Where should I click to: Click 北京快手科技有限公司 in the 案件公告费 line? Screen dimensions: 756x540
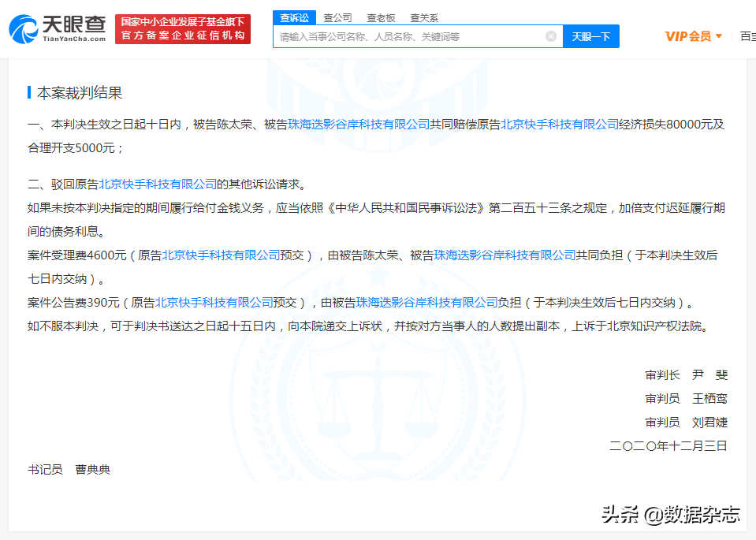pyautogui.click(x=214, y=302)
